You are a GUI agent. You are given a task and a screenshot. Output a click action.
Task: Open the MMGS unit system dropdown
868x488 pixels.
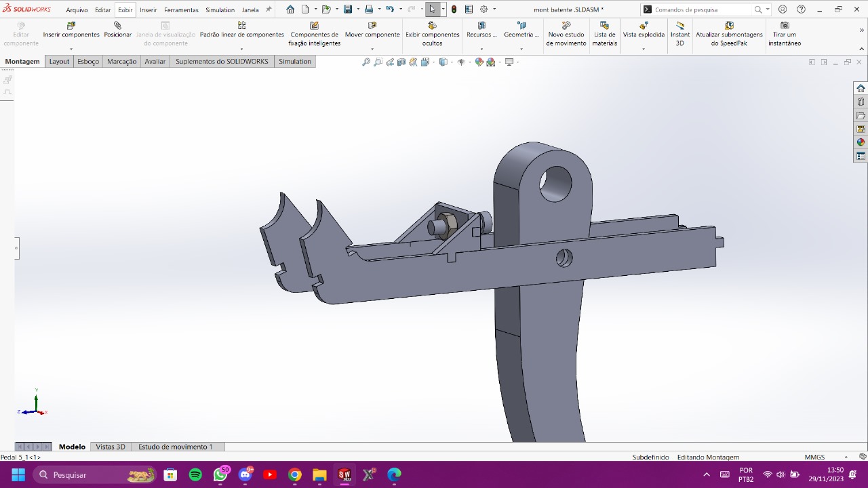pyautogui.click(x=846, y=457)
